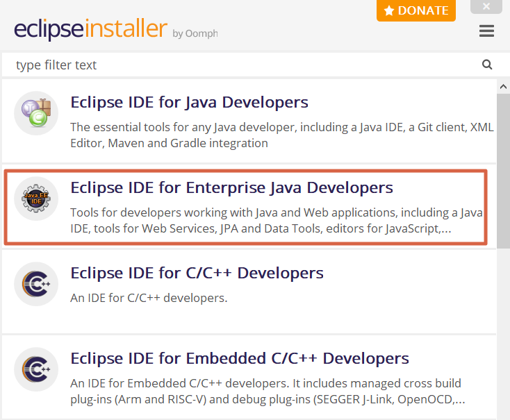Click the scrollbar up arrow

pos(503,87)
